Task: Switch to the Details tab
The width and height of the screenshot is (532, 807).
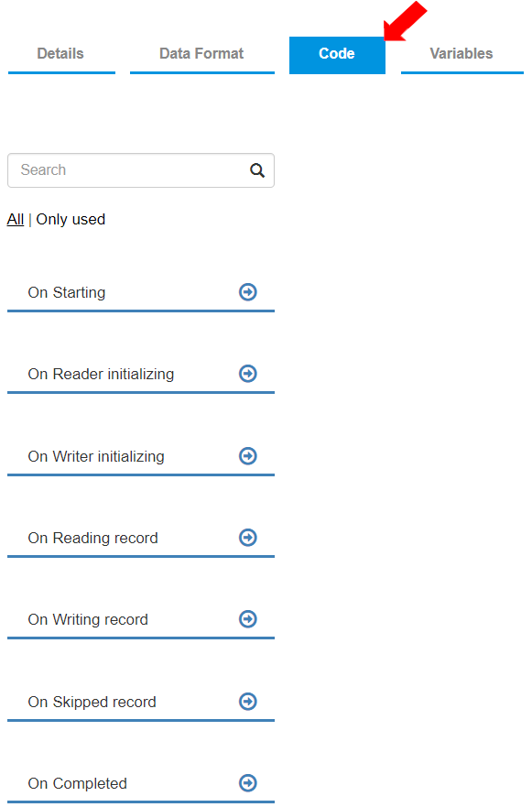Action: (x=61, y=55)
